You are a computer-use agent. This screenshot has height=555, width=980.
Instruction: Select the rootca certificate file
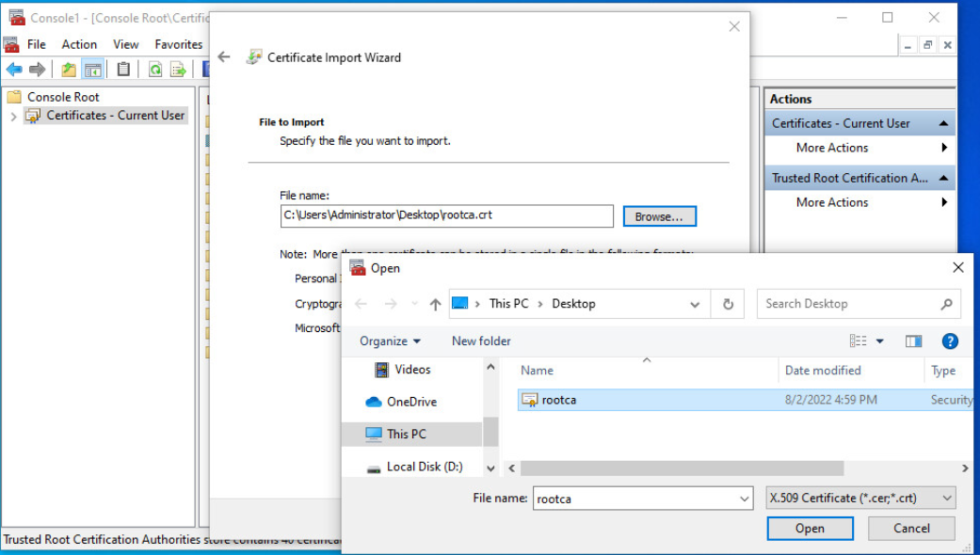744,400
